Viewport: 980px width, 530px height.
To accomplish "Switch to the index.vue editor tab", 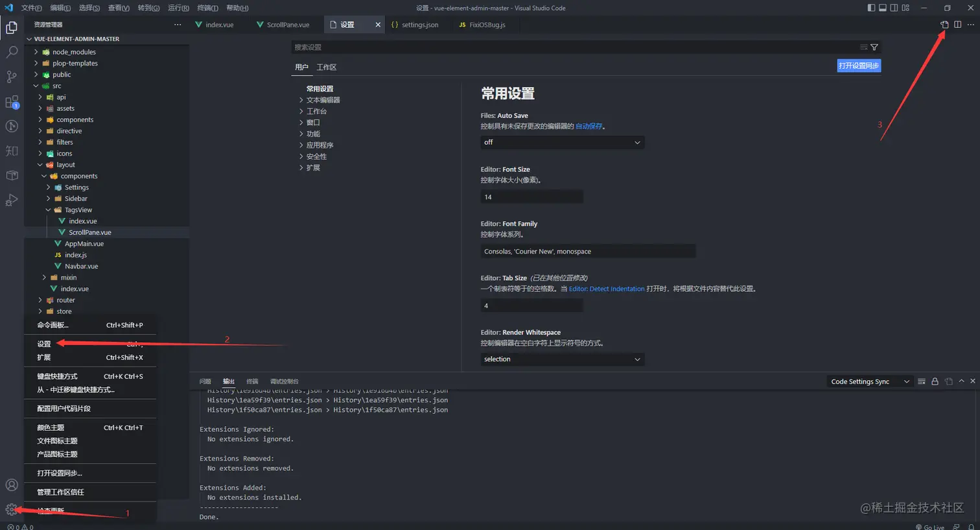I will coord(219,25).
